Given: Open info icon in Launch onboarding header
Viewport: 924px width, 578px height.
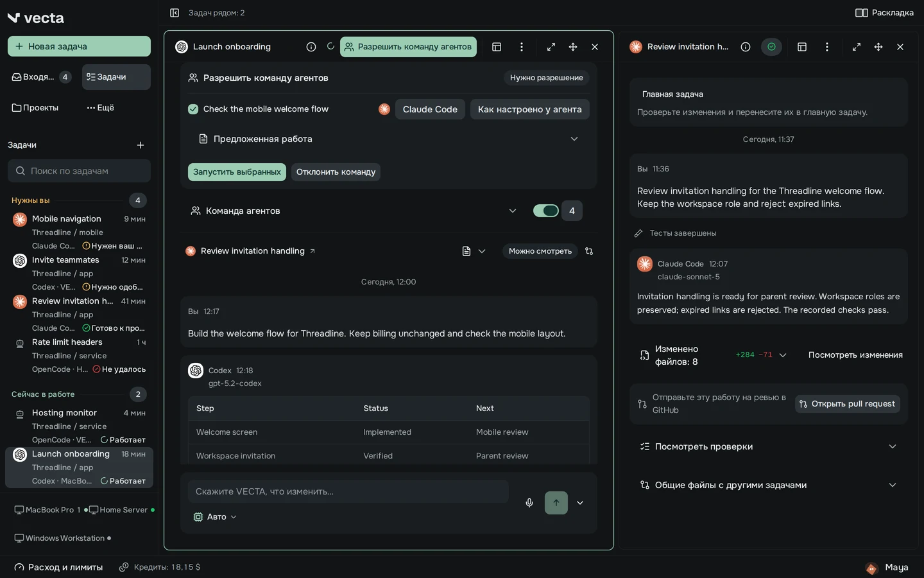Looking at the screenshot, I should (311, 47).
